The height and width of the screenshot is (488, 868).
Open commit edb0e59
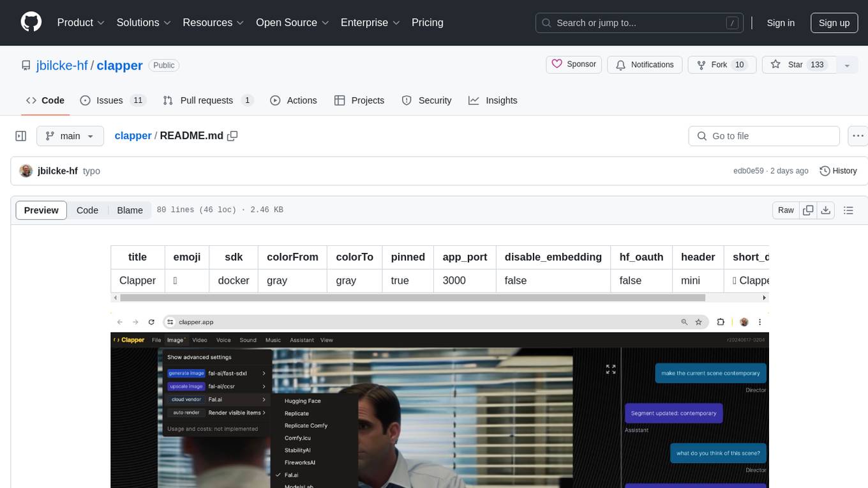(749, 171)
